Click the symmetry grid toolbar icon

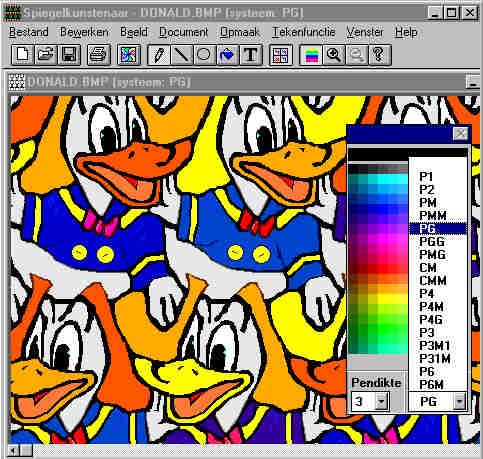280,54
